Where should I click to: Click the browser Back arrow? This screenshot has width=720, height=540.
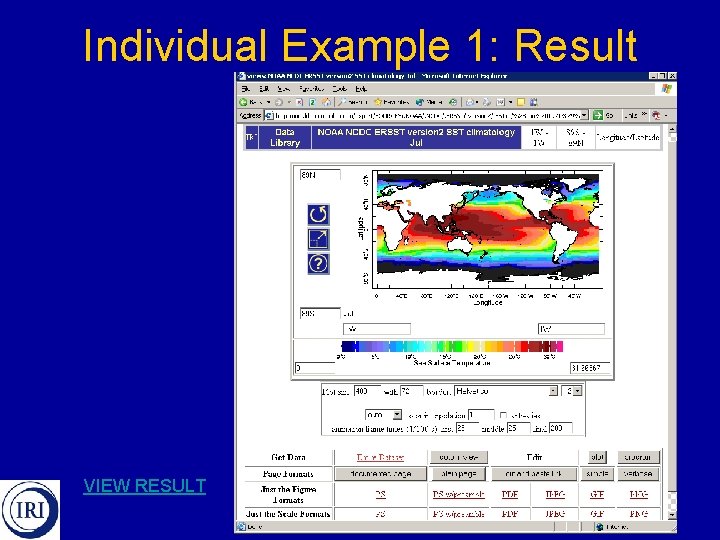pos(244,102)
